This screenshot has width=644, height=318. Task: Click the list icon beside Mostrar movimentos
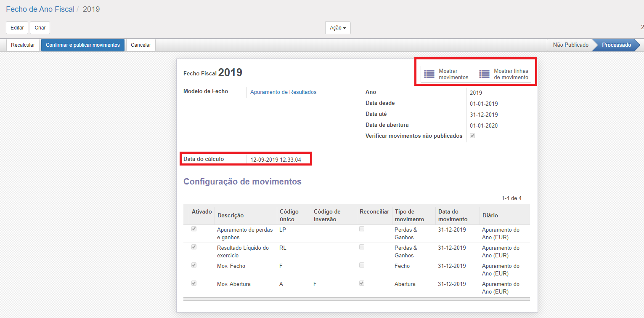tap(429, 74)
